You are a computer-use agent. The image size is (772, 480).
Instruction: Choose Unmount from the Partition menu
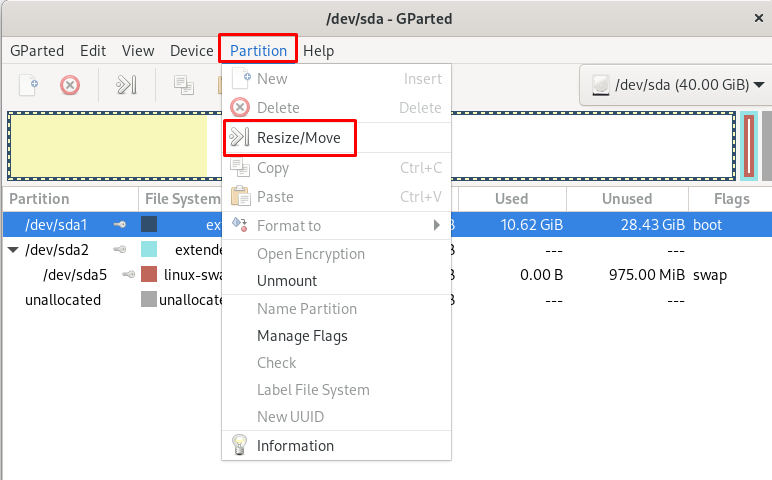pyautogui.click(x=336, y=281)
